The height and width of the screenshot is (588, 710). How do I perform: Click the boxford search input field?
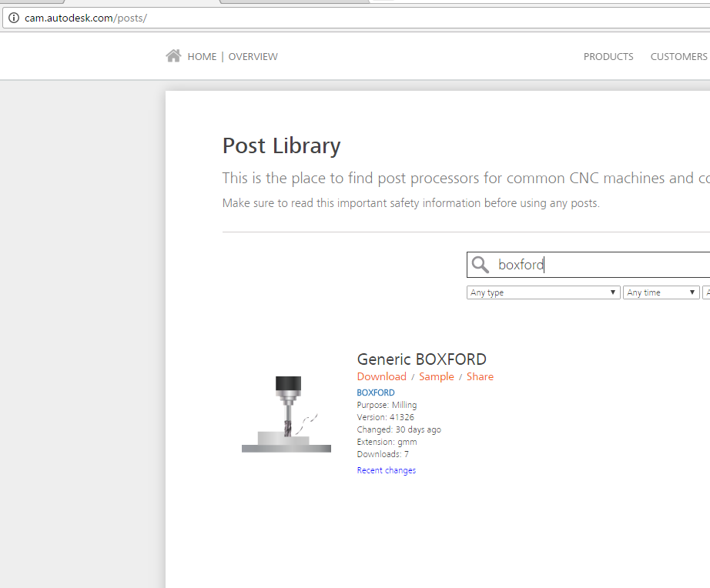click(x=588, y=265)
